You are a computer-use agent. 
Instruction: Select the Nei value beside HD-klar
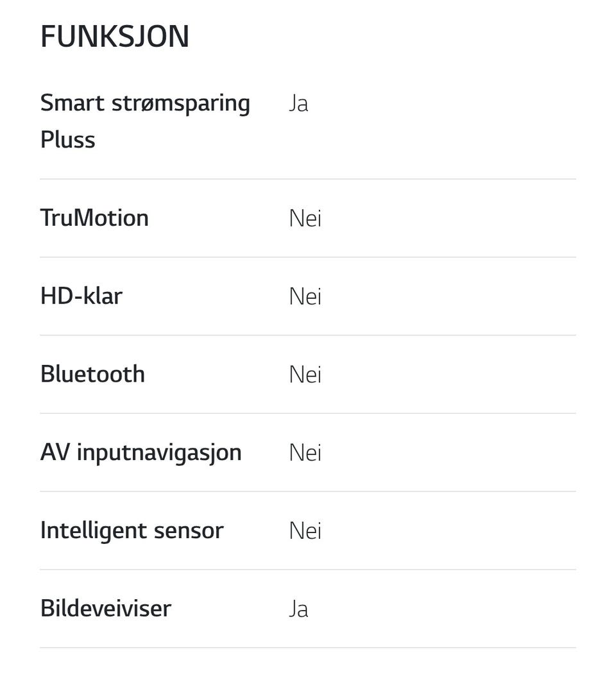[x=305, y=297]
